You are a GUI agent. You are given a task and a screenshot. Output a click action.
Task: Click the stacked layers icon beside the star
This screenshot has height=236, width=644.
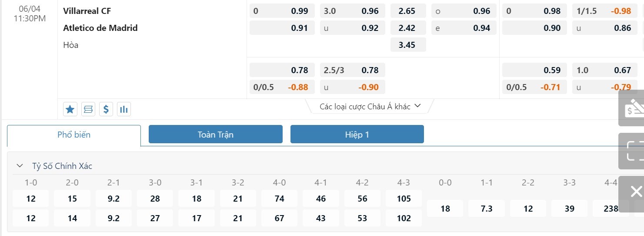click(88, 109)
